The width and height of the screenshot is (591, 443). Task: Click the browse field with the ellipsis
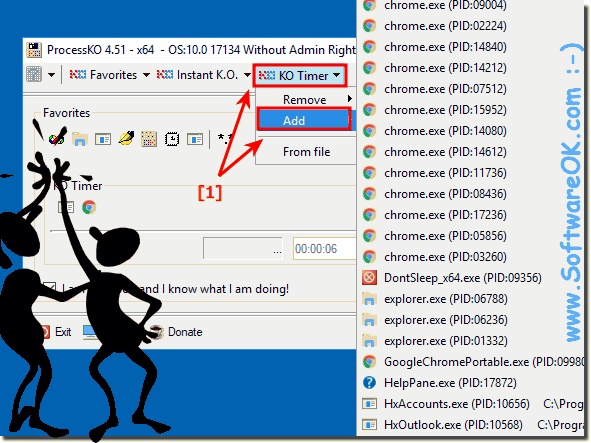coord(243,248)
